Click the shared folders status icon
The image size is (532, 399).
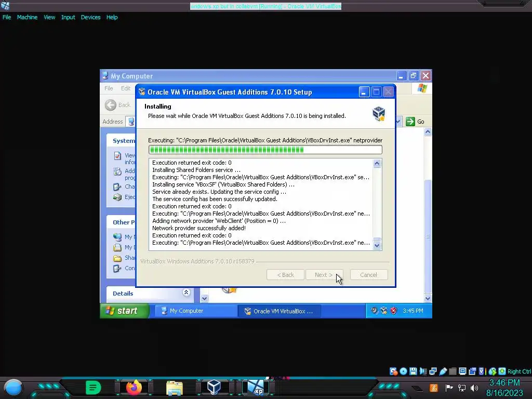pos(453,371)
